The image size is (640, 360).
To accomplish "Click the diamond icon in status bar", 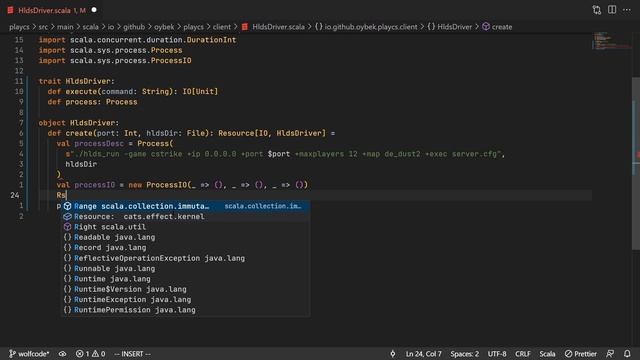I will tap(393, 354).
